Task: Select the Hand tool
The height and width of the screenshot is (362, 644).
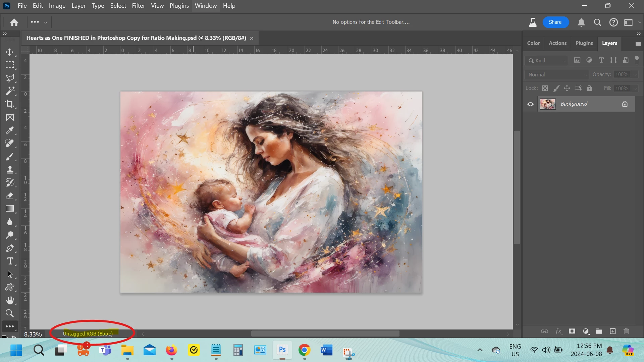Action: [x=10, y=300]
